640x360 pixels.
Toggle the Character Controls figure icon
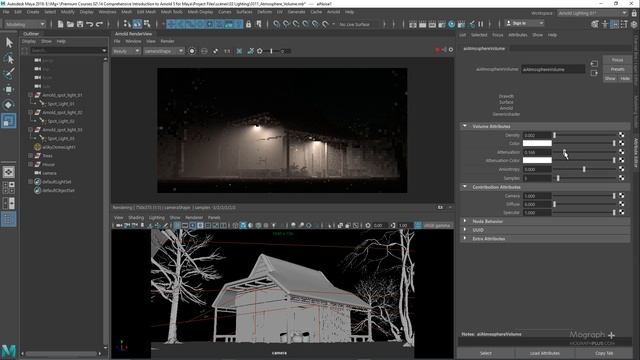coord(604,24)
